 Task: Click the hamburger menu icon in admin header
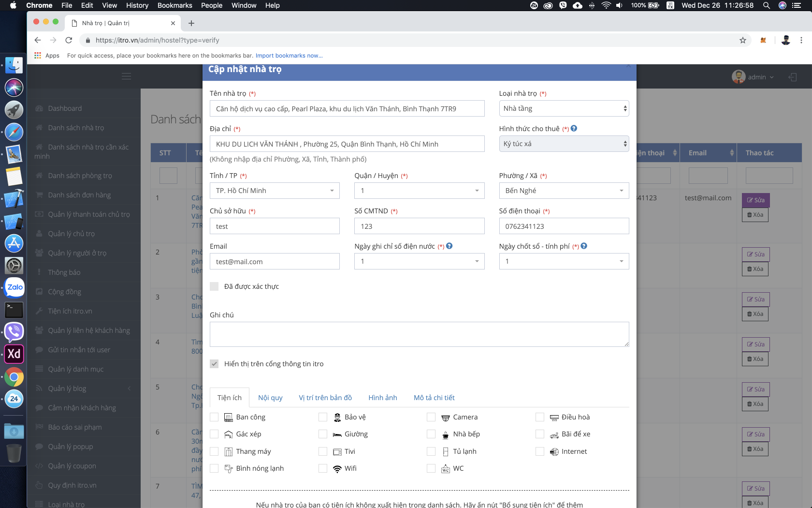[x=127, y=76]
